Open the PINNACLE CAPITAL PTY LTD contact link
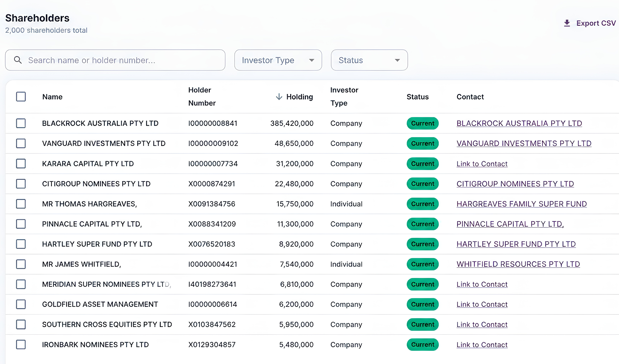 point(510,224)
